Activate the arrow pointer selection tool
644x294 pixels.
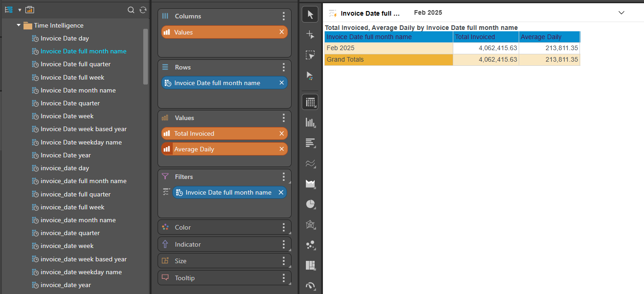(x=310, y=15)
